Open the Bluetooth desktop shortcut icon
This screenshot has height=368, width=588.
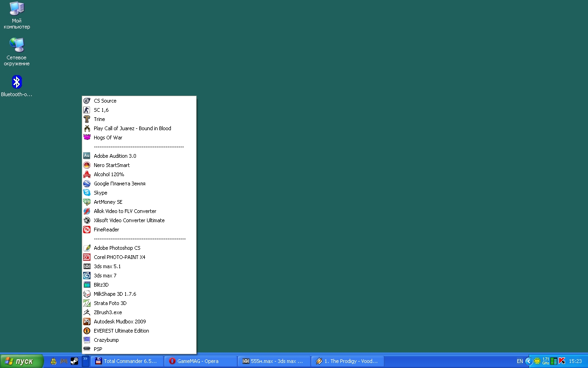[17, 82]
